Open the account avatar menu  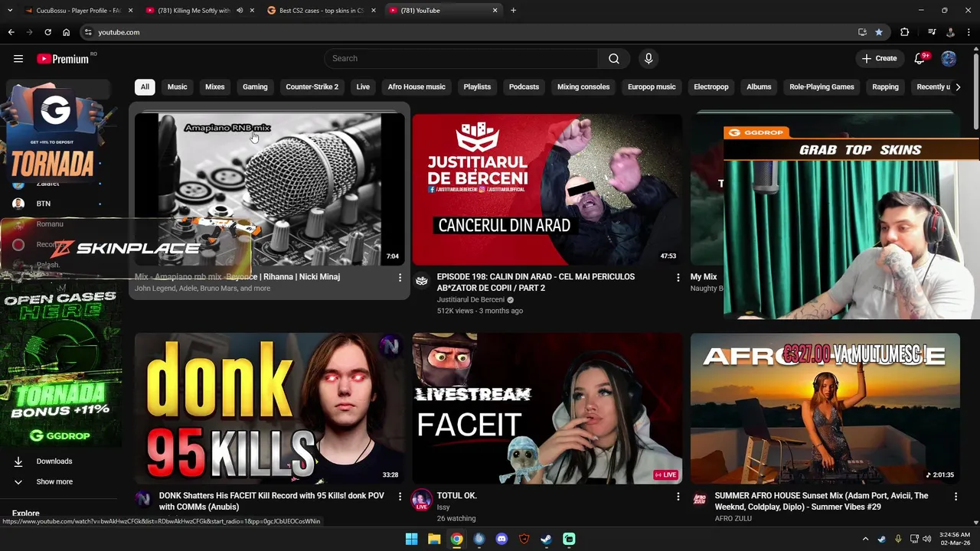tap(949, 59)
